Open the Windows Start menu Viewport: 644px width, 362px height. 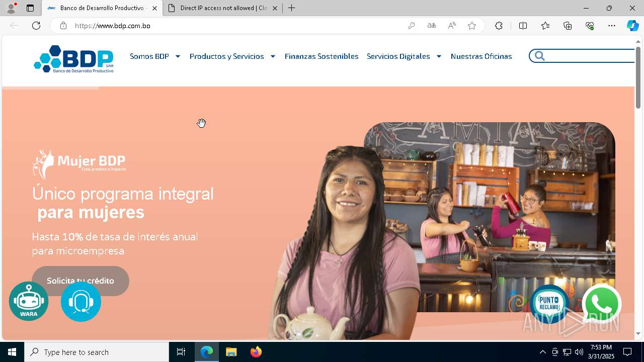point(12,352)
